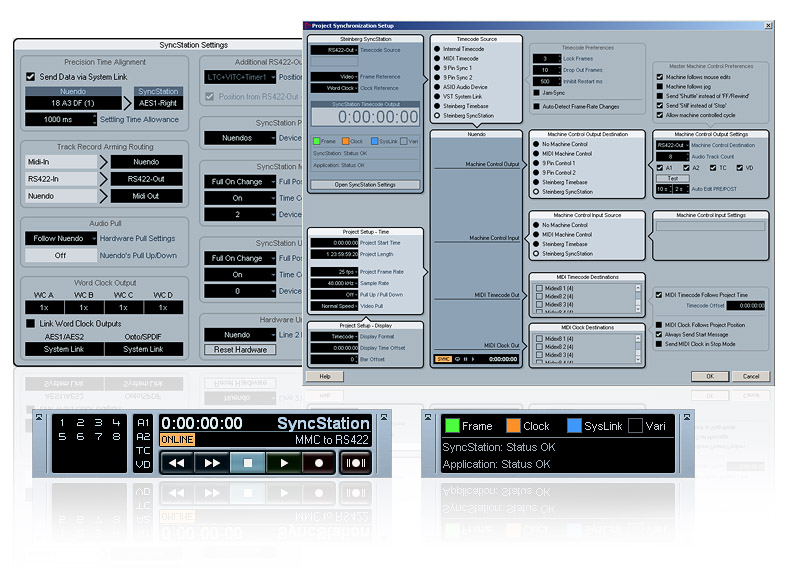The width and height of the screenshot is (790, 568).
Task: Select TC track arming in transport
Action: point(143,451)
